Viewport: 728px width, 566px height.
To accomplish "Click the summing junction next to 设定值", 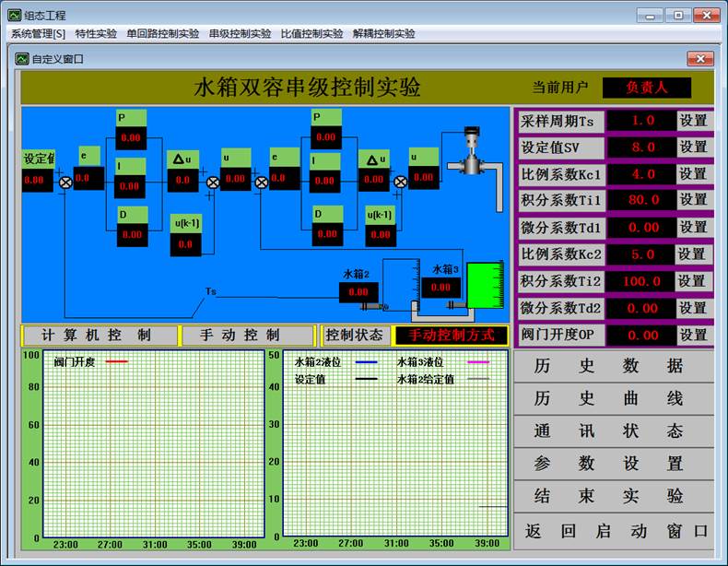I will pos(65,182).
